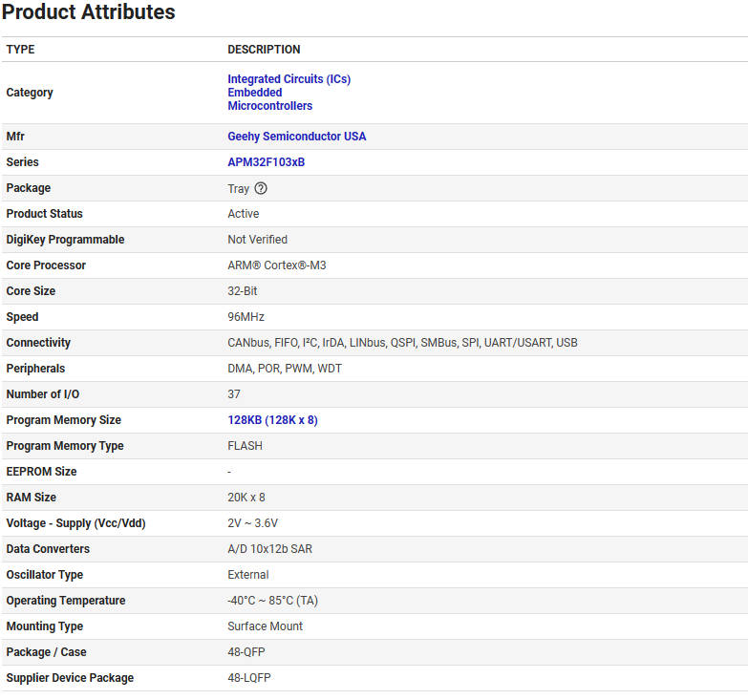Click the Product Status Active value
Viewport: 748px width, 700px height.
coord(243,214)
